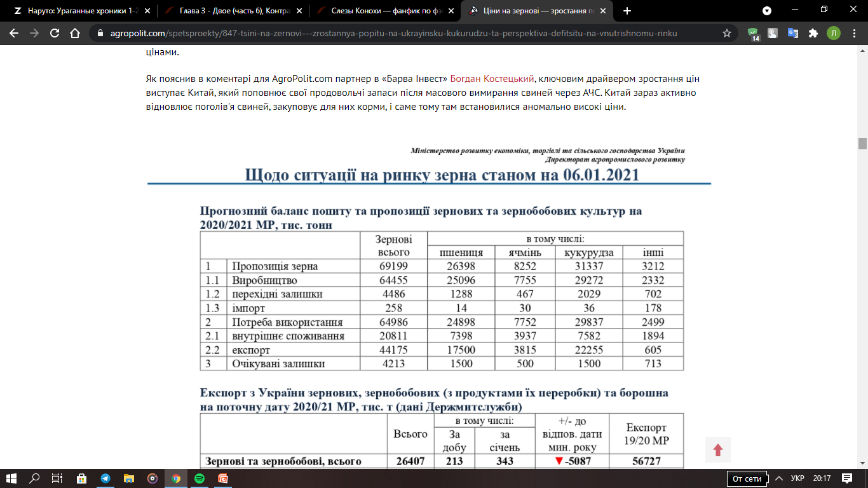Screen dimensions: 868x488
Task: Click the total export value 44175
Action: (393, 350)
